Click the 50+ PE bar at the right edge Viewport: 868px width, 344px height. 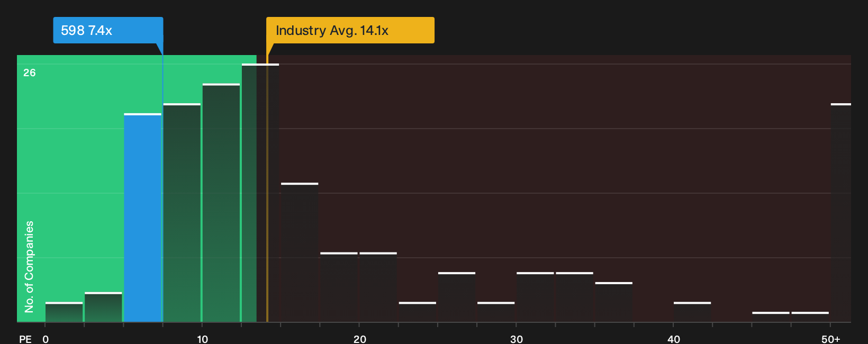coord(841,213)
